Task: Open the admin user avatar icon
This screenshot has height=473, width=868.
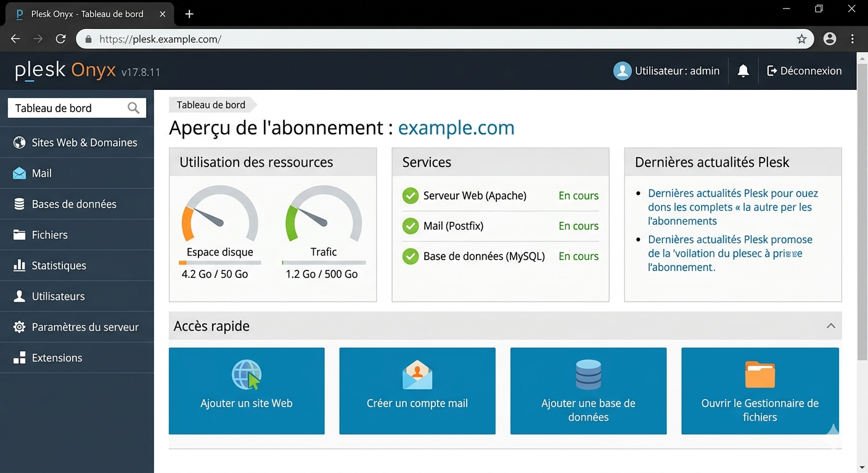Action: pyautogui.click(x=622, y=71)
